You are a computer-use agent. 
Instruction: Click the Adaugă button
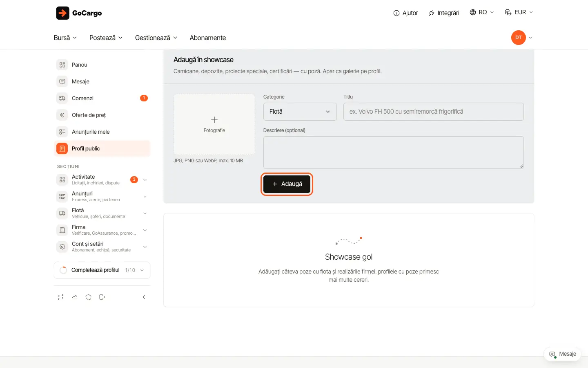pos(287,184)
